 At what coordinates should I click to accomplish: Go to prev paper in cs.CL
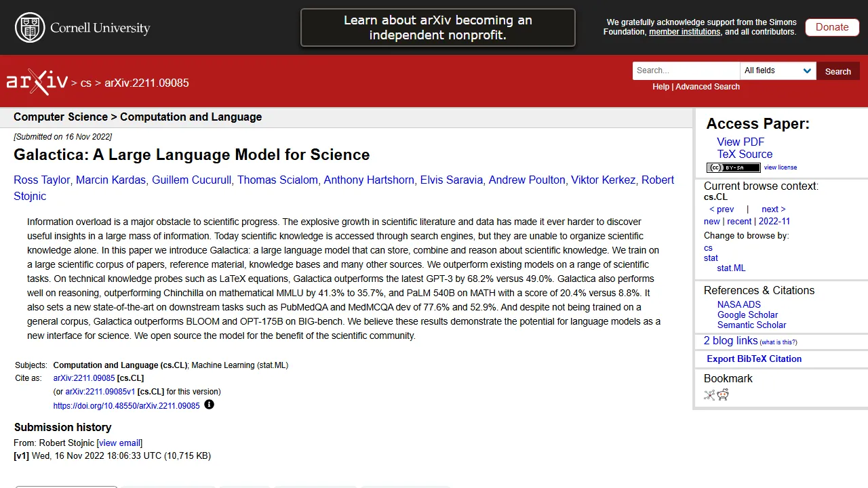pos(722,209)
